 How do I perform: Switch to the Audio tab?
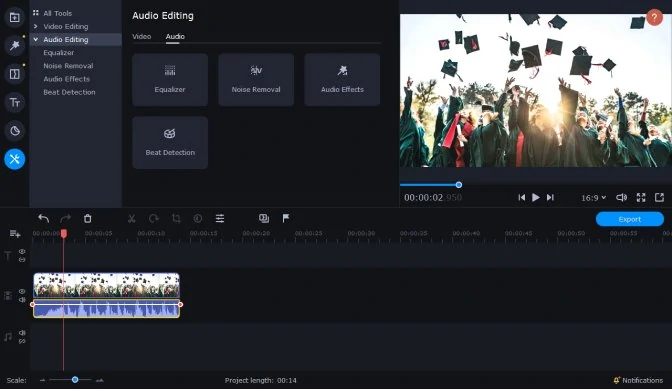point(175,36)
